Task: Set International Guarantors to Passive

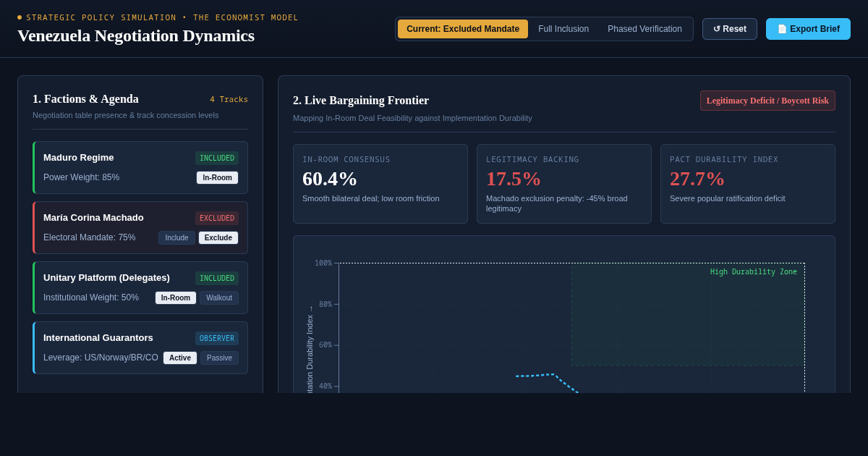Action: [219, 358]
